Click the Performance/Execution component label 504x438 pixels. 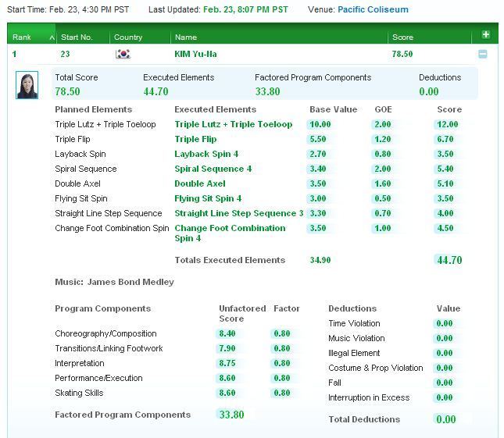pos(98,378)
